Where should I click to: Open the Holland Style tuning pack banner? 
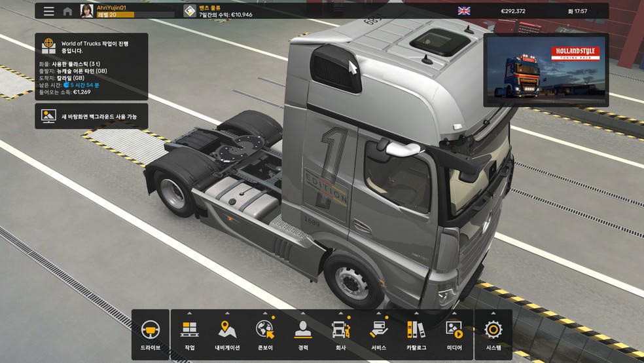[x=546, y=70]
